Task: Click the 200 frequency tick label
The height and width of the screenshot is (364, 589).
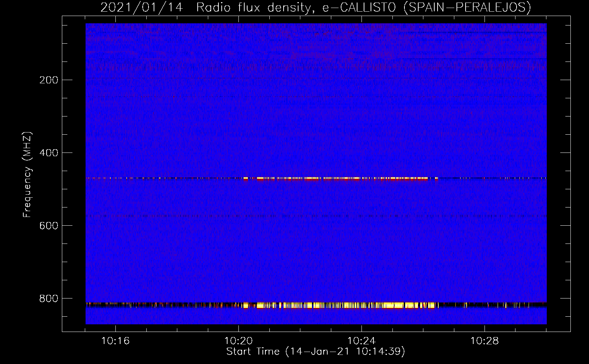Action: (49, 80)
